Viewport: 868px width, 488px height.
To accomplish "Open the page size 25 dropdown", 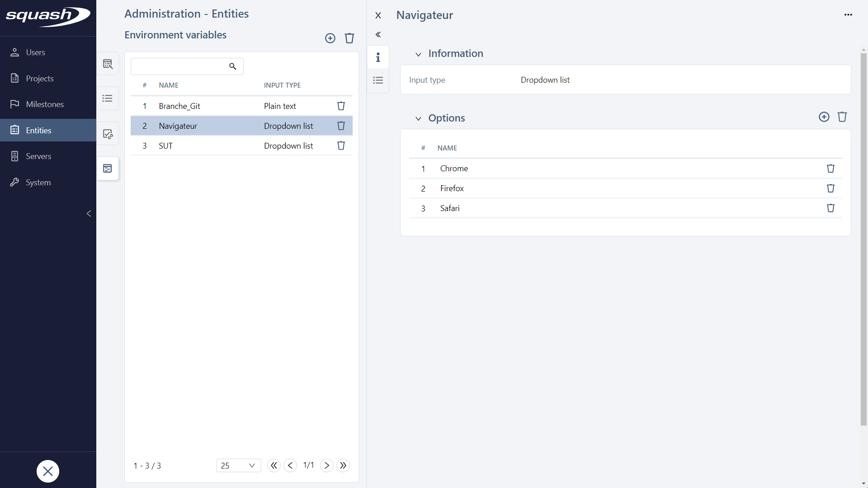I will [238, 465].
